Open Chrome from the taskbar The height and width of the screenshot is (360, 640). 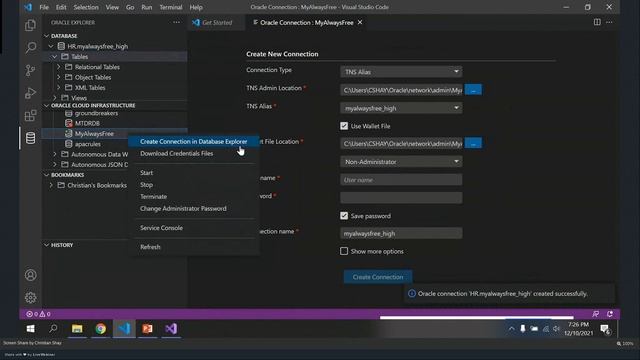(x=100, y=329)
